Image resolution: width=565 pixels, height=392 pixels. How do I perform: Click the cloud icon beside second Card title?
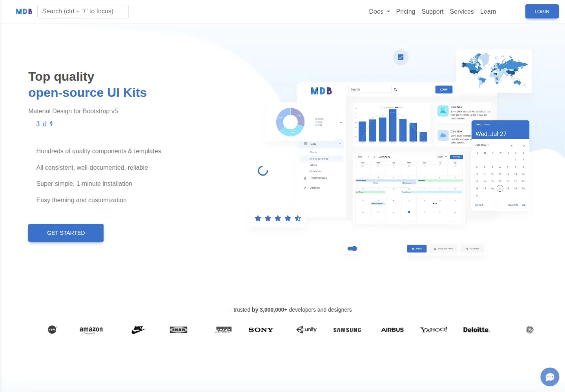tap(443, 135)
